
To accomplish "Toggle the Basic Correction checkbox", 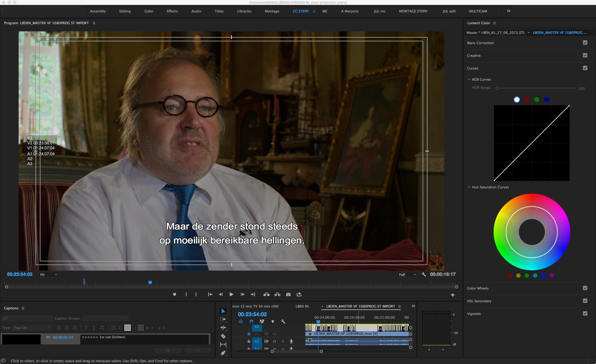I will pos(585,43).
